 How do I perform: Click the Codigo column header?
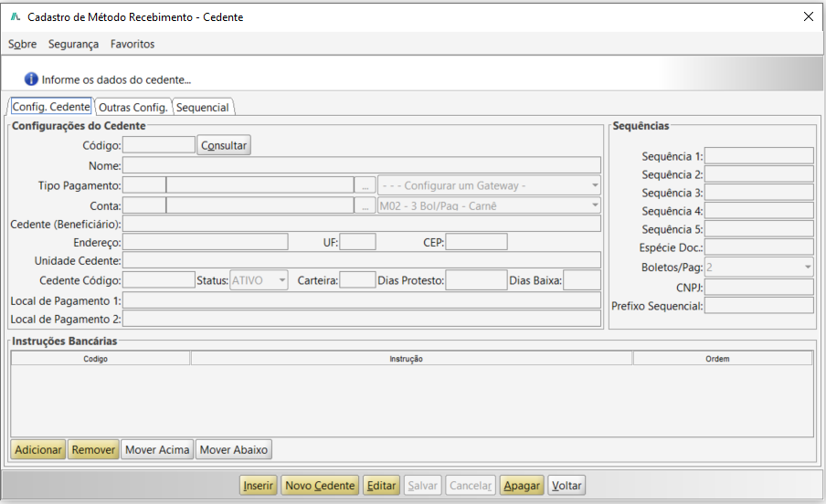click(x=101, y=359)
